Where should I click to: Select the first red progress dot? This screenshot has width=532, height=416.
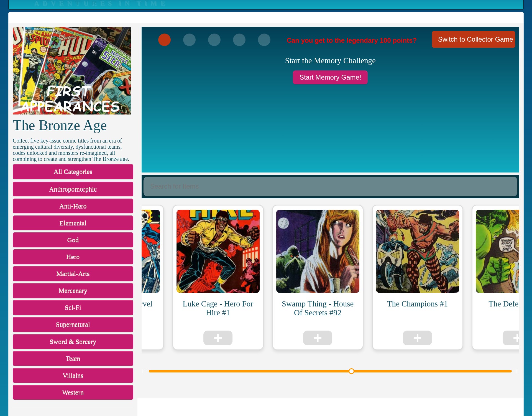(164, 40)
